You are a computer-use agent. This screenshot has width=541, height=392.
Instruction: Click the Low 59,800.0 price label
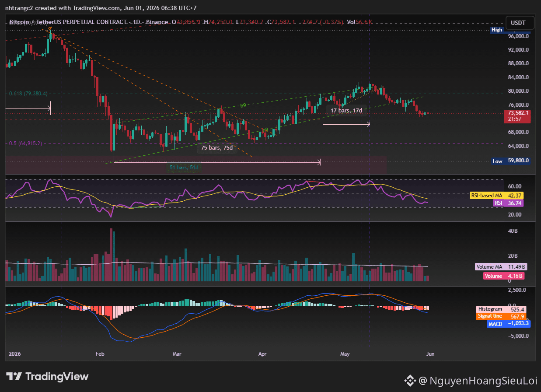pos(510,161)
